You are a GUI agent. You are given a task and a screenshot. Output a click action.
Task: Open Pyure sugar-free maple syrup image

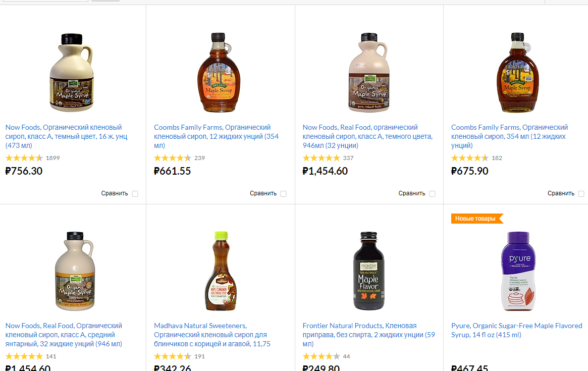pyautogui.click(x=518, y=271)
